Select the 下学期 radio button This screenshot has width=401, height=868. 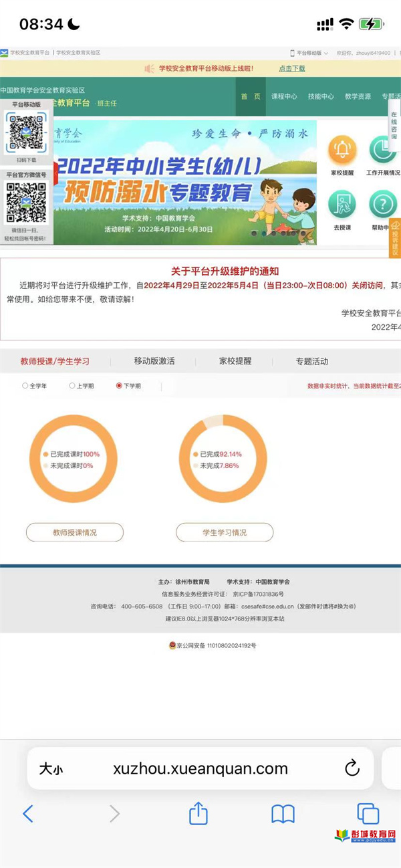[119, 386]
